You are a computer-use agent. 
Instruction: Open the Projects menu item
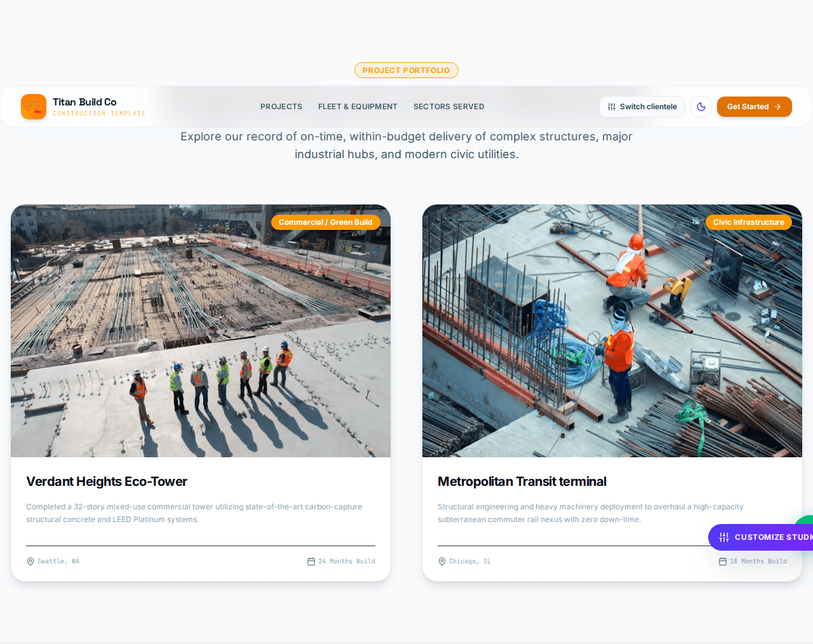pyautogui.click(x=281, y=107)
